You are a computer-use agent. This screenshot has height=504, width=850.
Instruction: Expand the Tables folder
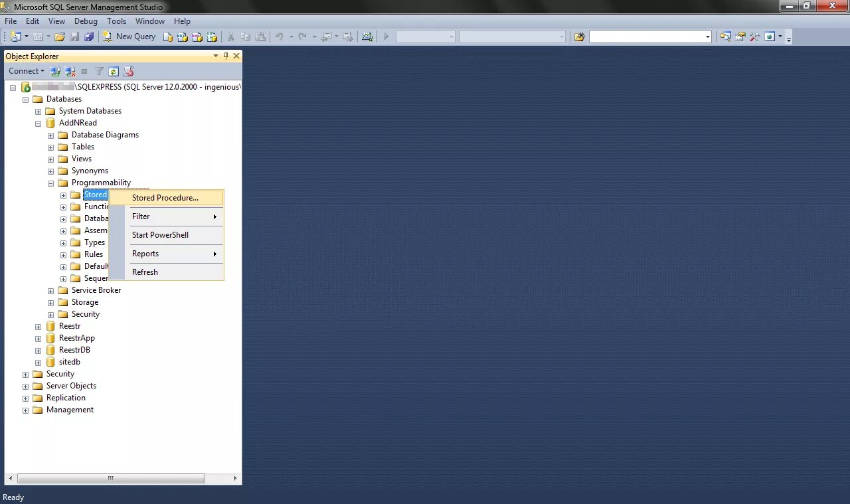click(50, 147)
